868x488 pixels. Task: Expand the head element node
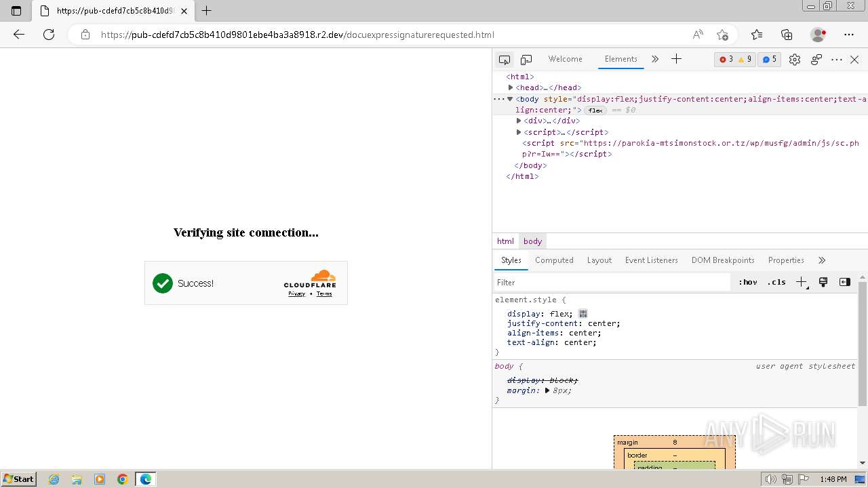pos(511,87)
